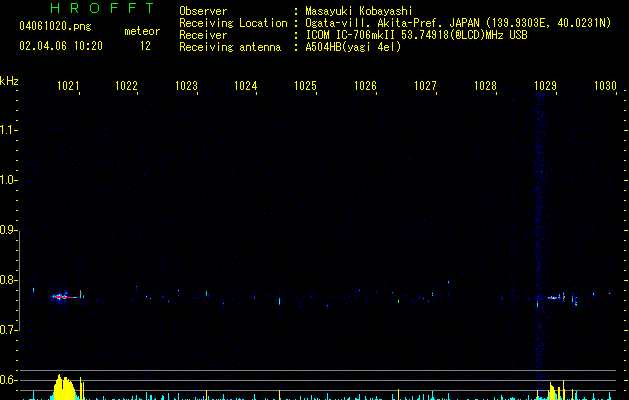
Task: Click the Receiver label
Action: click(x=203, y=35)
